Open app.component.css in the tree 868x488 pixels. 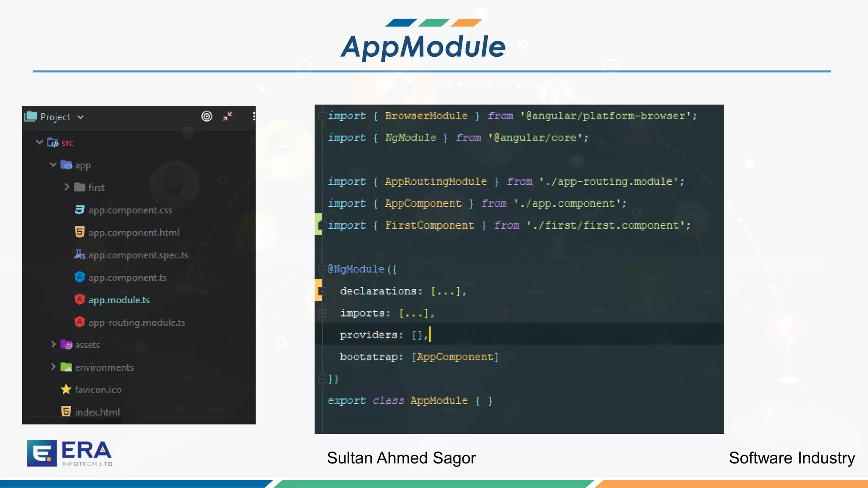click(x=130, y=210)
